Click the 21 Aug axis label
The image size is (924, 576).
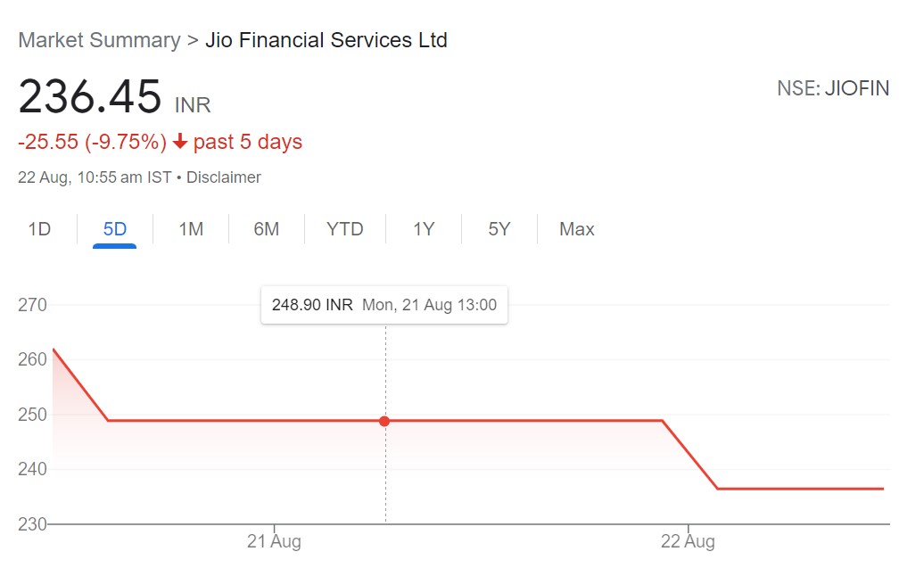coord(274,541)
